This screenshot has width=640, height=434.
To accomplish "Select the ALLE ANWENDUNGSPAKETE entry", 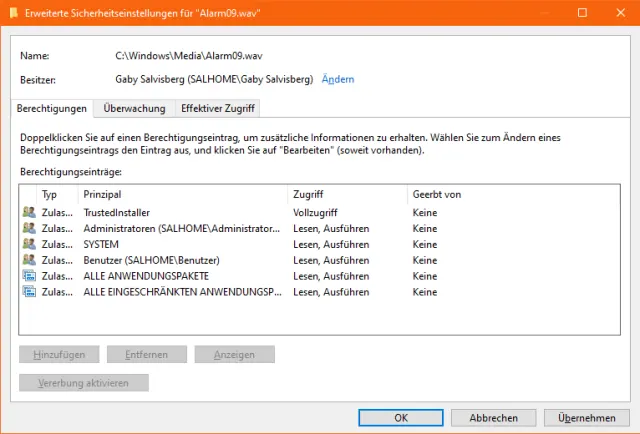I will pyautogui.click(x=146, y=276).
